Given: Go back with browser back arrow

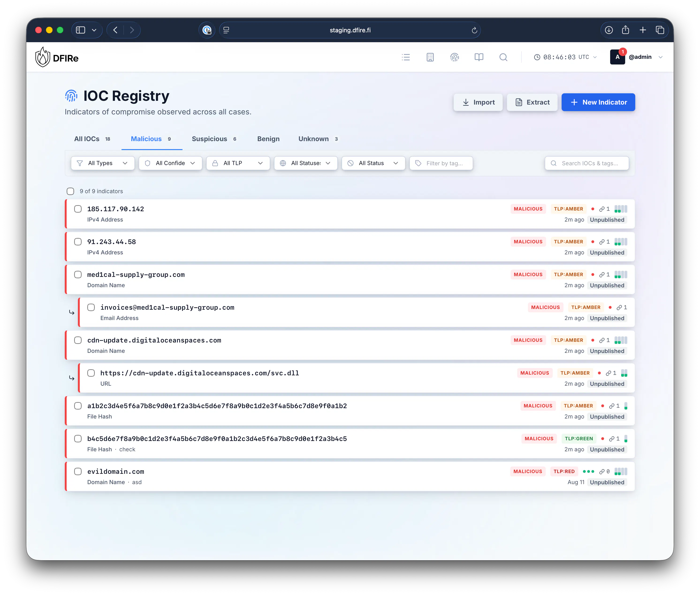Looking at the screenshot, I should click(x=115, y=30).
